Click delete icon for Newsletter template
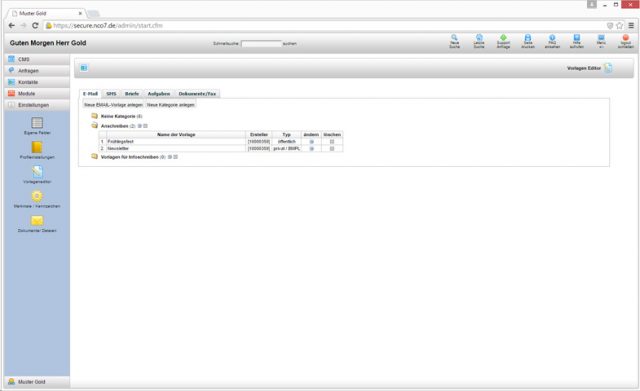This screenshot has height=391, width=640. pyautogui.click(x=332, y=149)
